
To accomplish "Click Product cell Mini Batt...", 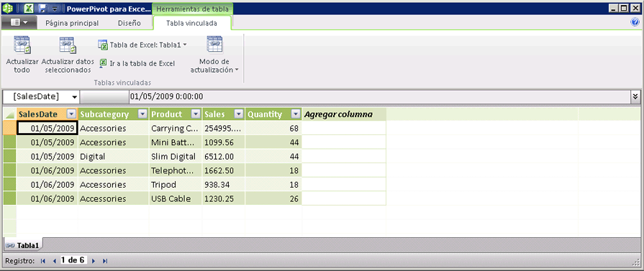I will [x=176, y=142].
